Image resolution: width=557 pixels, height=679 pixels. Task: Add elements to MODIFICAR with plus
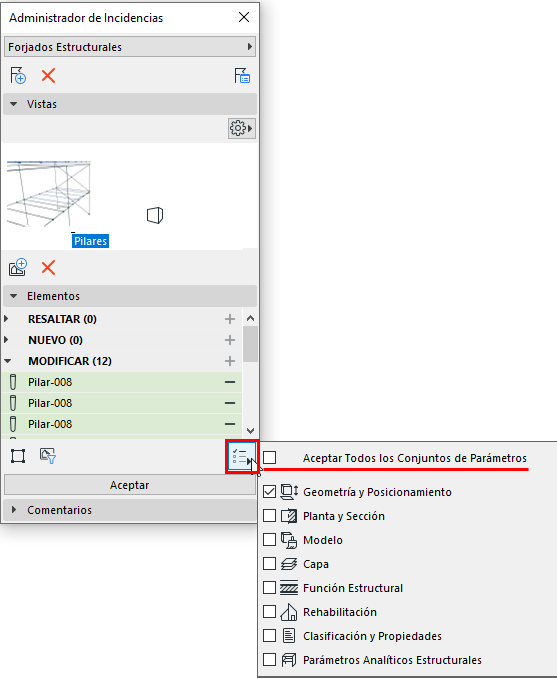(230, 361)
